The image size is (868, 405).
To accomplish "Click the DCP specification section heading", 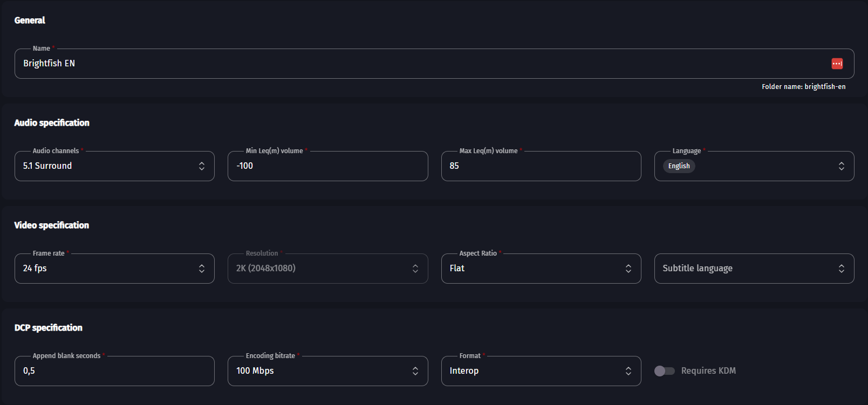I will (49, 328).
